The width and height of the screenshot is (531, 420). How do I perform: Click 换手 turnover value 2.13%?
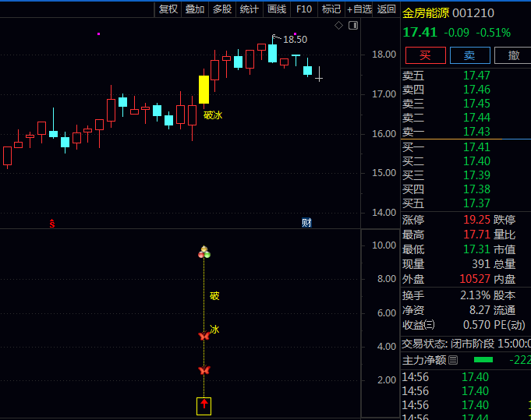click(x=475, y=295)
